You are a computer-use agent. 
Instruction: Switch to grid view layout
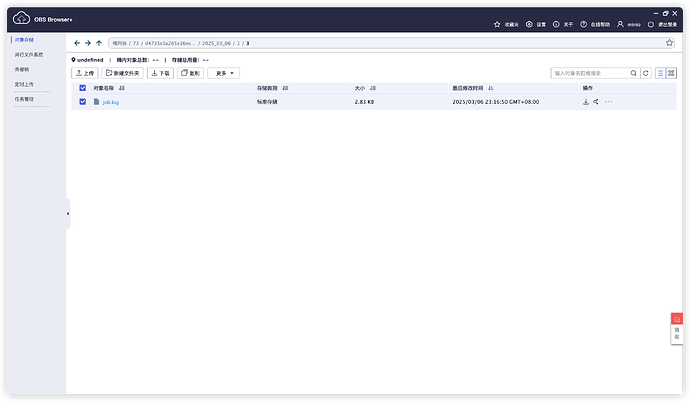coord(671,73)
